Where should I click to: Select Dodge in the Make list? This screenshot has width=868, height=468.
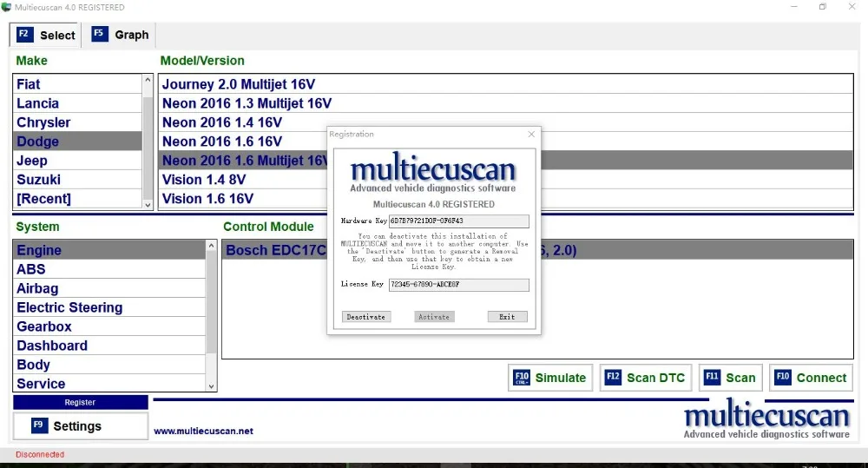click(77, 142)
